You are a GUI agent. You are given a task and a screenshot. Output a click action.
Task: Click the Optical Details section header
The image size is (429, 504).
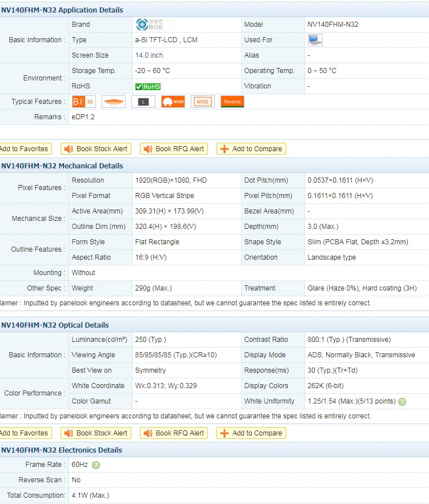point(215,325)
